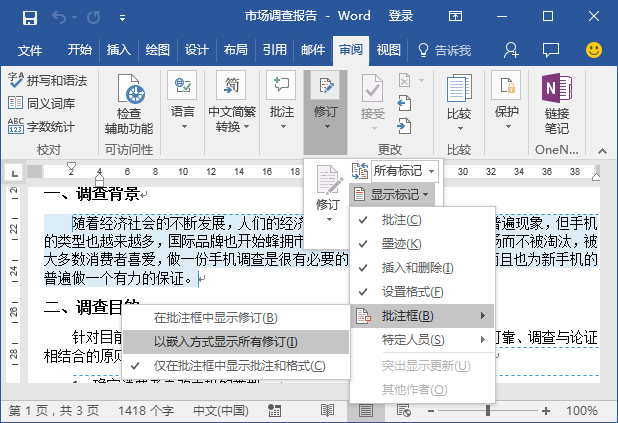Open the 批注框(B) submenu
The height and width of the screenshot is (423, 618).
point(423,316)
